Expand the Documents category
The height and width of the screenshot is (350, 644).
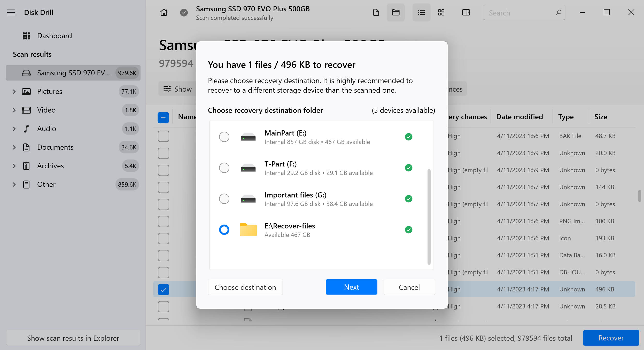tap(14, 147)
